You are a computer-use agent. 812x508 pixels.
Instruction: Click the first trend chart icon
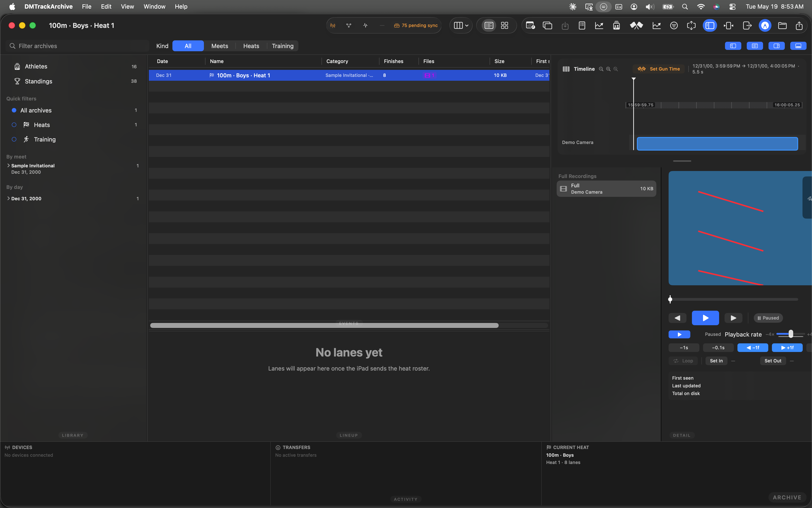pos(599,26)
